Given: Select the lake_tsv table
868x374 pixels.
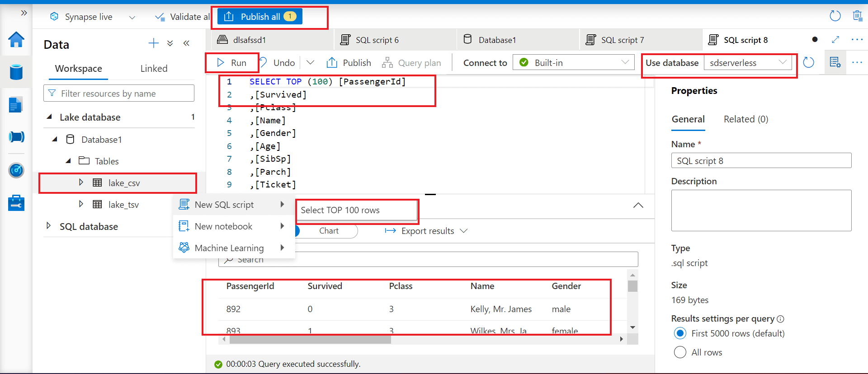Looking at the screenshot, I should (123, 205).
